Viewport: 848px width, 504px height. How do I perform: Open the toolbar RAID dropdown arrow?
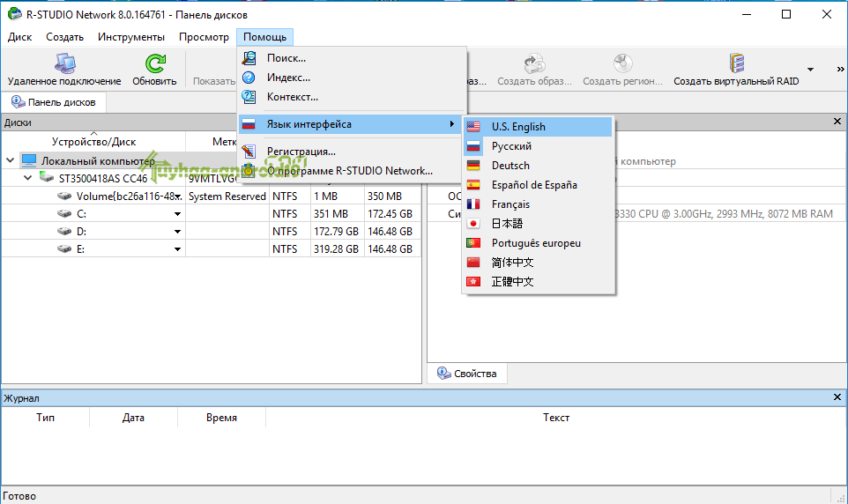pos(810,70)
